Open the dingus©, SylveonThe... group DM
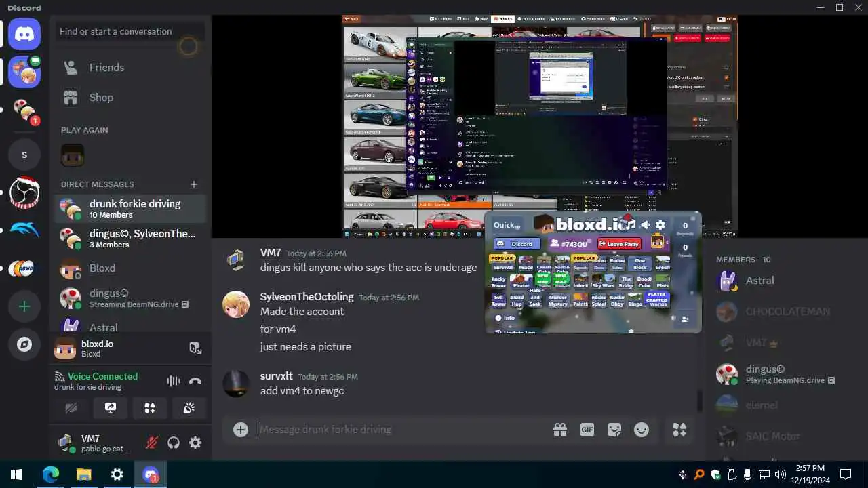Screen dimensions: 868x488 point(130,239)
